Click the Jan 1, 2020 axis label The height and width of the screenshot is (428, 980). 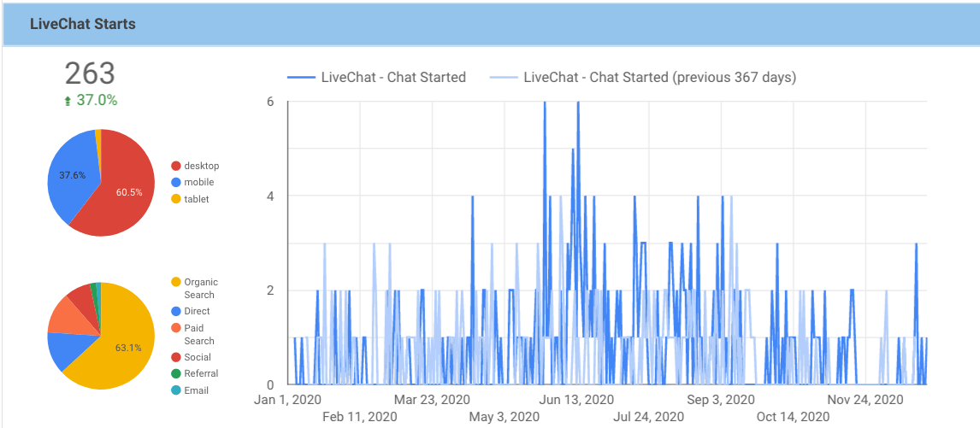coord(287,399)
